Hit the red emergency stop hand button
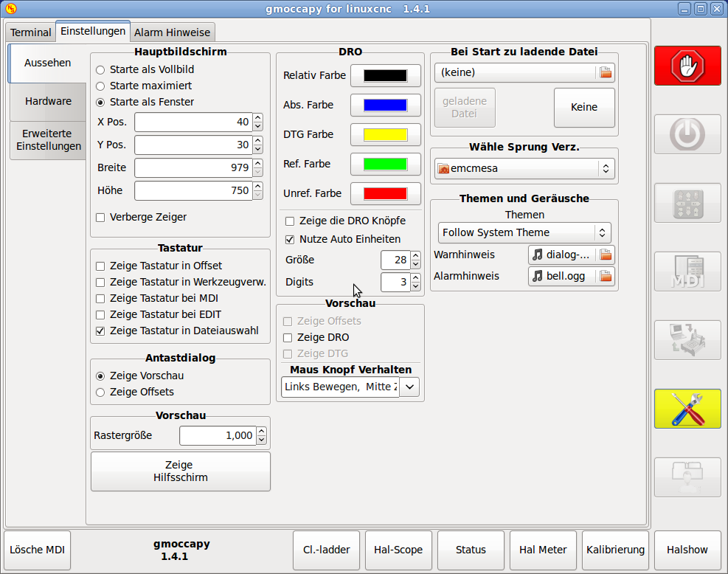Screen dimensions: 728x574 pos(687,66)
